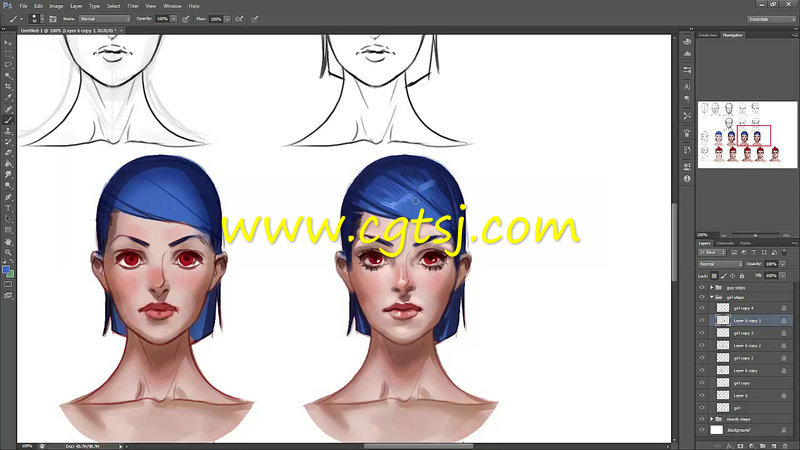800x450 pixels.
Task: Lock transparent pixels of the layer
Action: tap(714, 276)
